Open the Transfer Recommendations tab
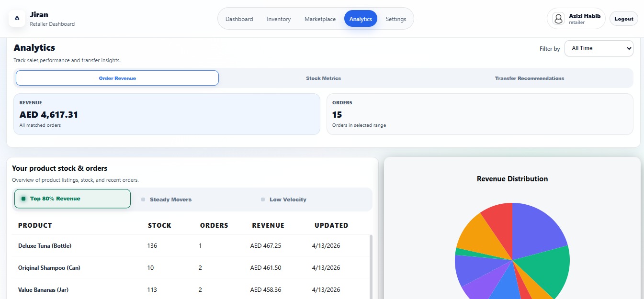Viewport: 644px width, 299px height. pyautogui.click(x=529, y=78)
